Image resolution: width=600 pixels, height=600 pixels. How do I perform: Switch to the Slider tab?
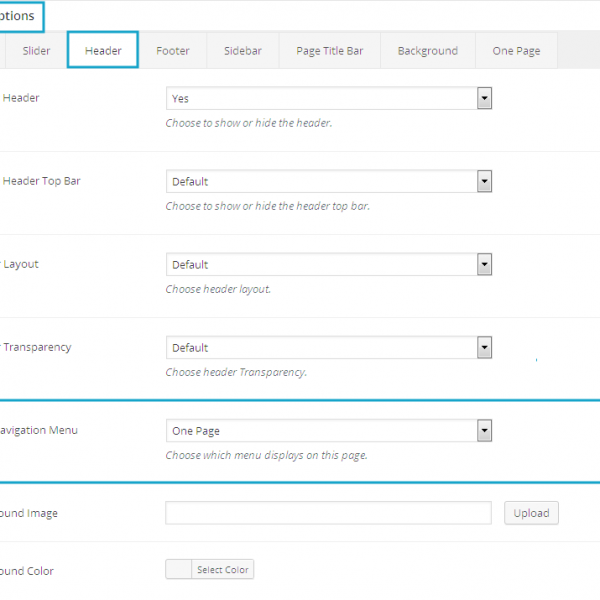36,51
